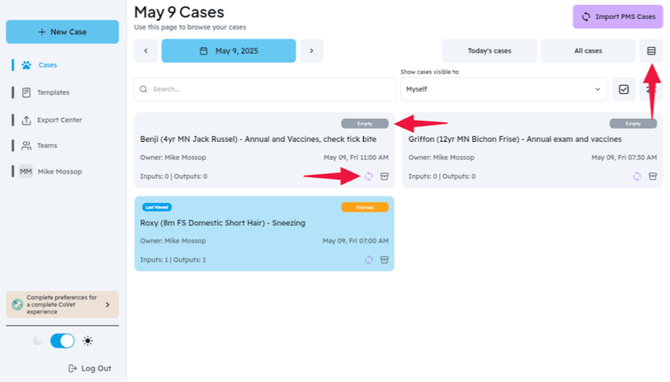Toggle the light/dark mode switch

click(x=62, y=341)
